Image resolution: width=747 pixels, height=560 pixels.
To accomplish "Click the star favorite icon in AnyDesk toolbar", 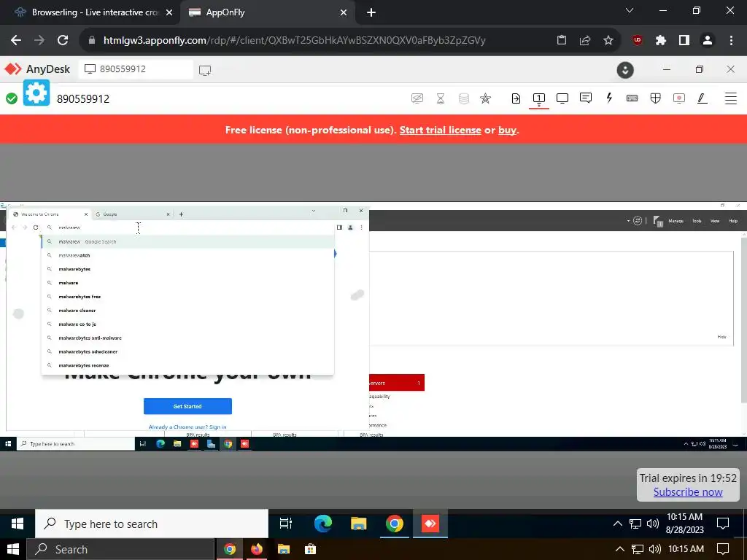I will coord(485,98).
